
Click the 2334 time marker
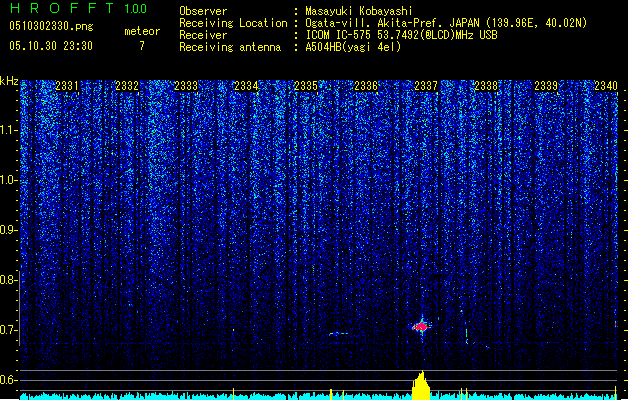pos(246,85)
